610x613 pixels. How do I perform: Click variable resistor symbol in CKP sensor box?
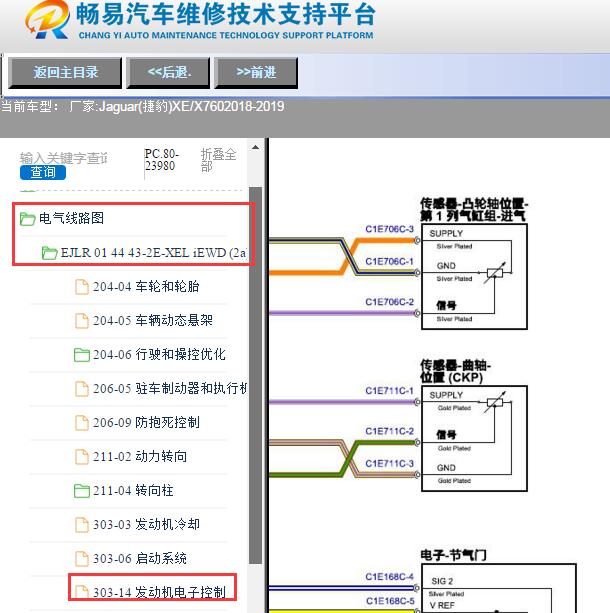[x=495, y=402]
